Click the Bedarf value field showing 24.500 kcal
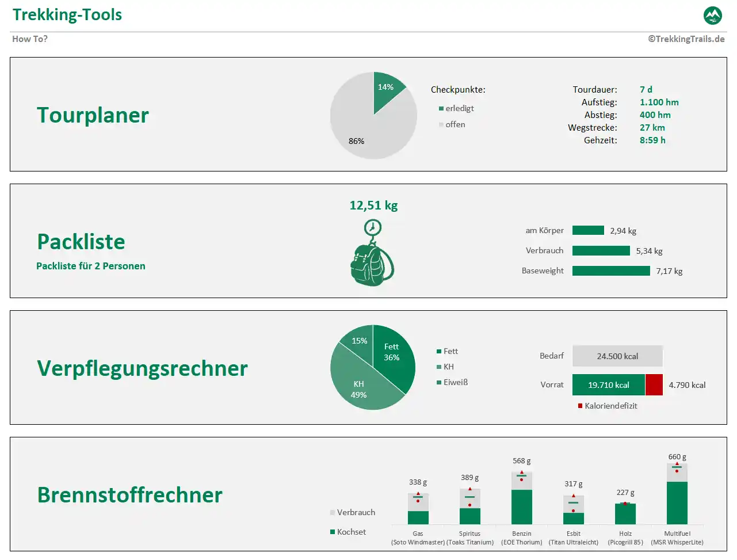 pos(617,356)
